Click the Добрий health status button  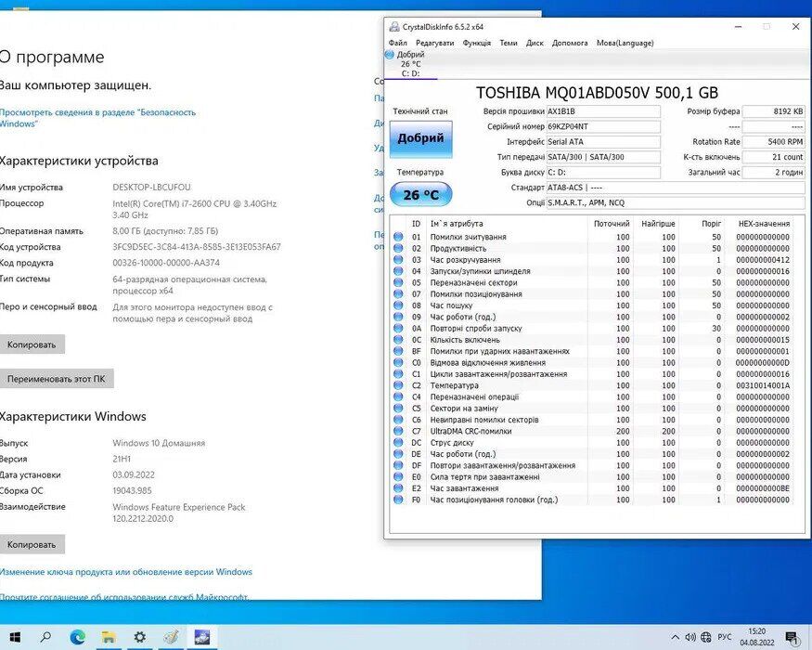[420, 139]
